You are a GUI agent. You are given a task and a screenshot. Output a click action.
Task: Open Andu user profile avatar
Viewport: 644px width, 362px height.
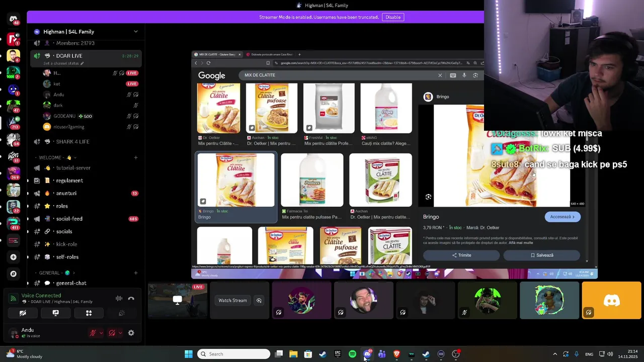tap(14, 333)
